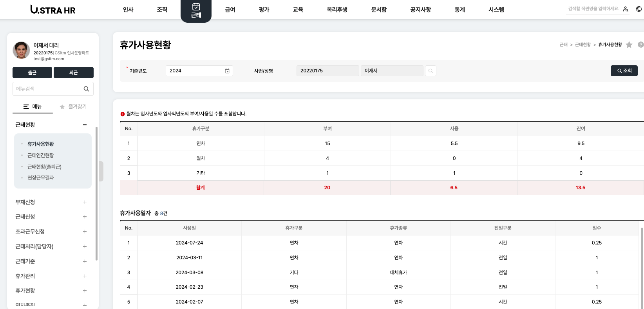
Task: Click the 메뉴검색 input field
Action: pos(48,89)
